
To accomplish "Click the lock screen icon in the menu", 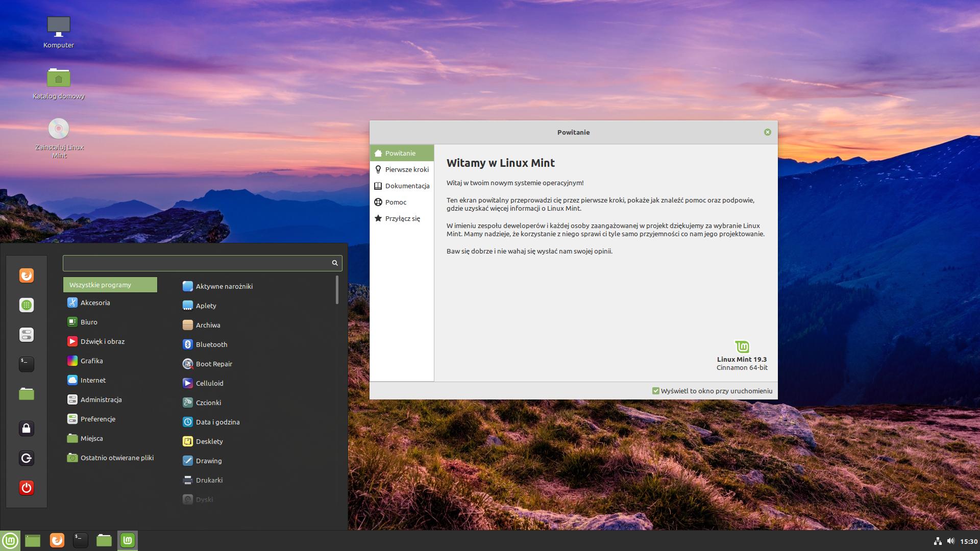I will click(x=27, y=429).
